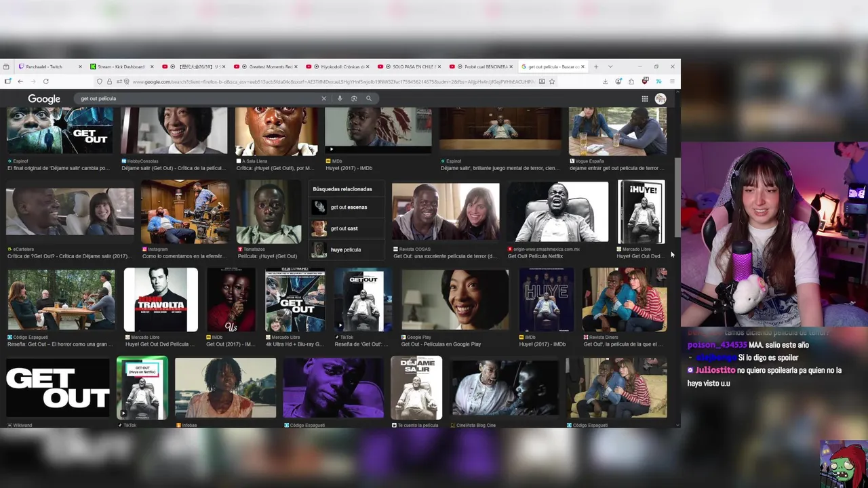This screenshot has width=868, height=488.
Task: Open the Código Espagueti garden table image
Action: pyautogui.click(x=61, y=300)
